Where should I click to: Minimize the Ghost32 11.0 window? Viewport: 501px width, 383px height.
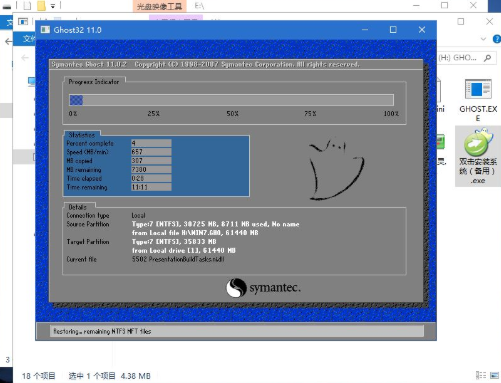tap(365, 30)
